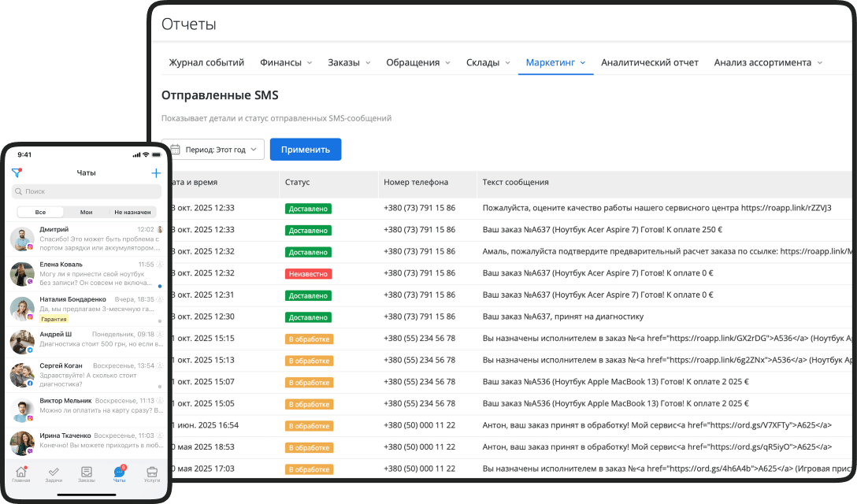Click the calendar icon in the period selector
The height and width of the screenshot is (504, 857).
(x=176, y=150)
